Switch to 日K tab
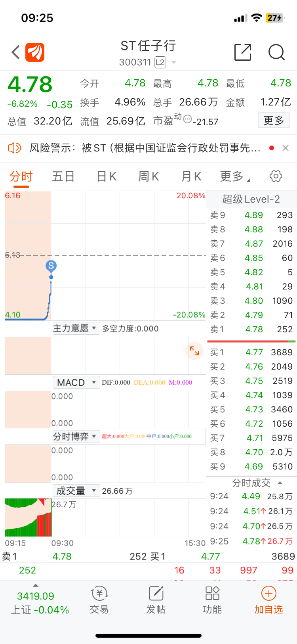The image size is (297, 644). [x=107, y=176]
